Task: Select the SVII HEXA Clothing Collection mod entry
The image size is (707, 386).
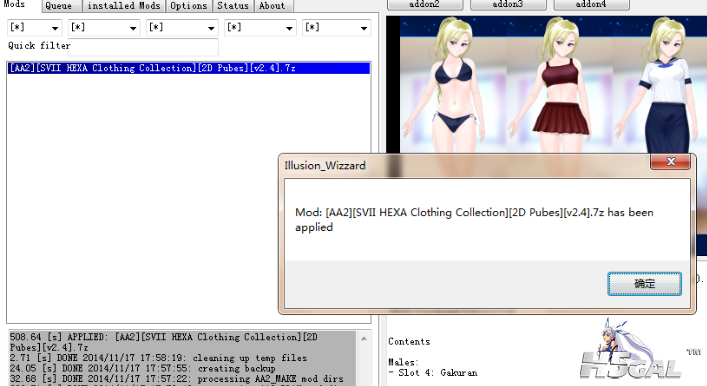Action: coord(189,68)
